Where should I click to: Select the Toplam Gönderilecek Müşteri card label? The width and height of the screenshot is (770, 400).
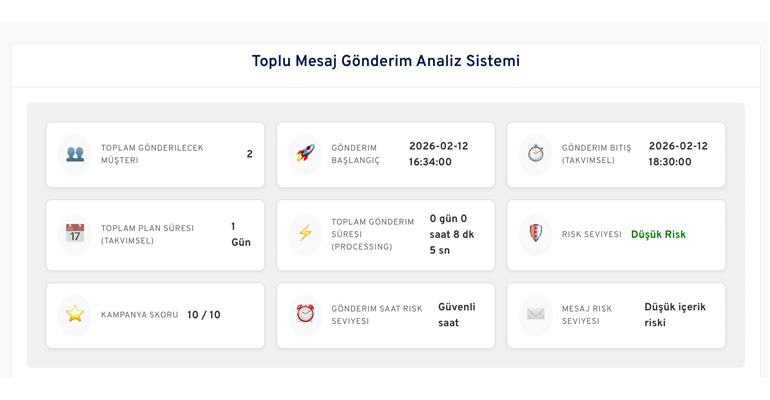coord(152,155)
